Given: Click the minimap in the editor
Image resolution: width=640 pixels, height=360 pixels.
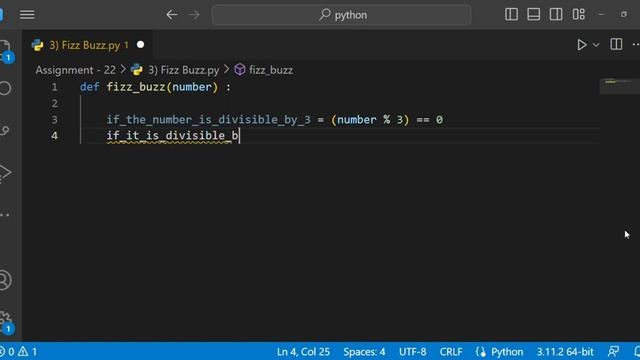Looking at the screenshot, I should point(619,86).
